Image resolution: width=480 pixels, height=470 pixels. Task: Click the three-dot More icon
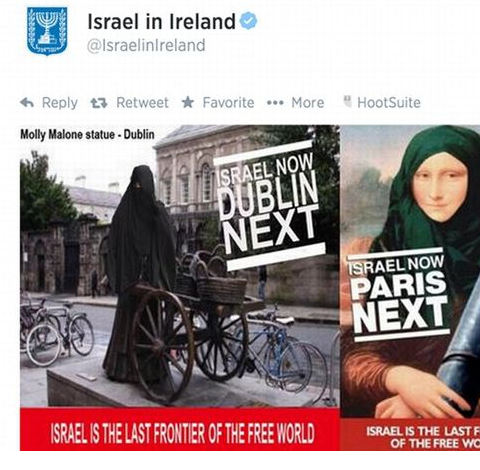coord(275,103)
